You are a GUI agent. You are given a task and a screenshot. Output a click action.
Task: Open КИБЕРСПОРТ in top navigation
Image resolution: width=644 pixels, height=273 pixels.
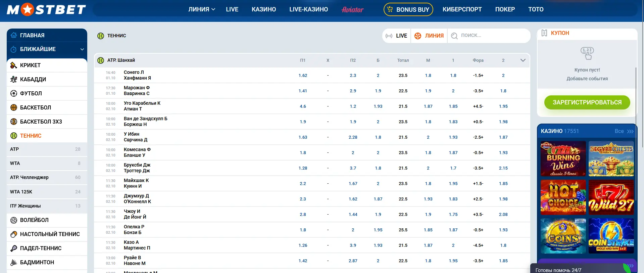[462, 9]
